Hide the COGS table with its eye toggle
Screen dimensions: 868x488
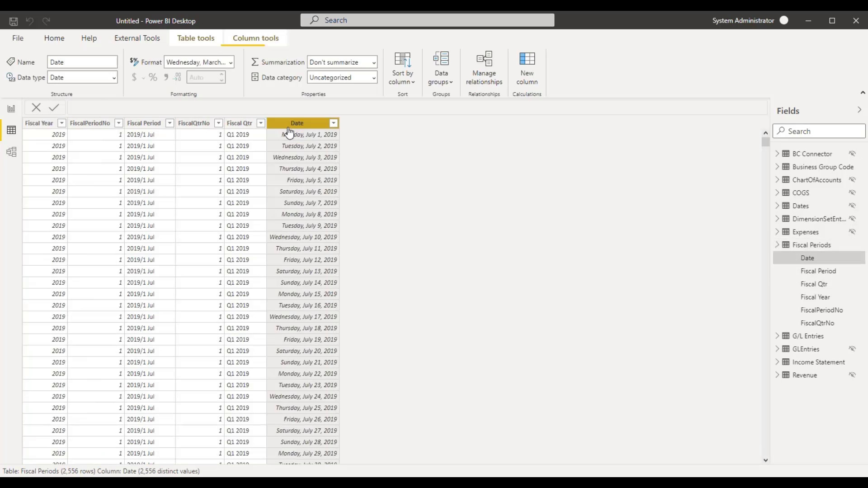pos(853,192)
